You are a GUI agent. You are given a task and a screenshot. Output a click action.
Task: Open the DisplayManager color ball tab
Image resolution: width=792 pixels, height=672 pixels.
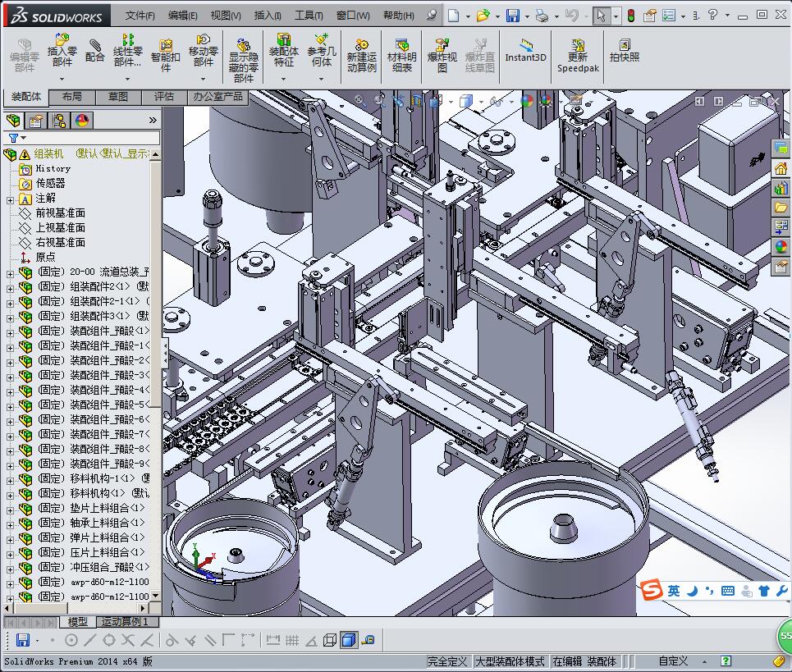click(82, 121)
